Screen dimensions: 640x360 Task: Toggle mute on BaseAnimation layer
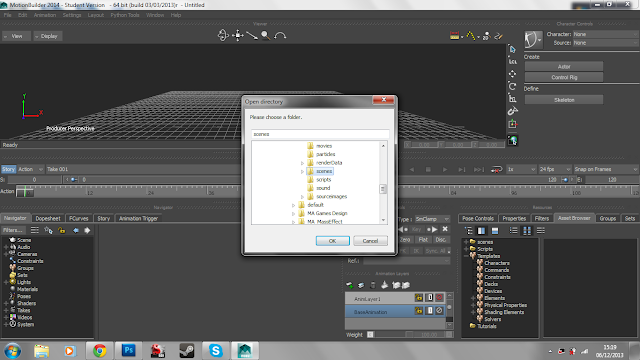439,311
